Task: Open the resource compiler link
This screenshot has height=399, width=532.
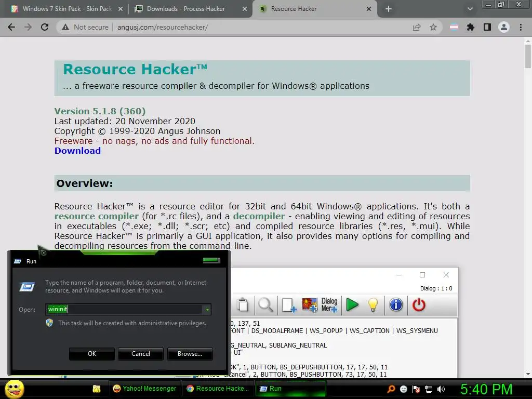Action: pos(97,216)
